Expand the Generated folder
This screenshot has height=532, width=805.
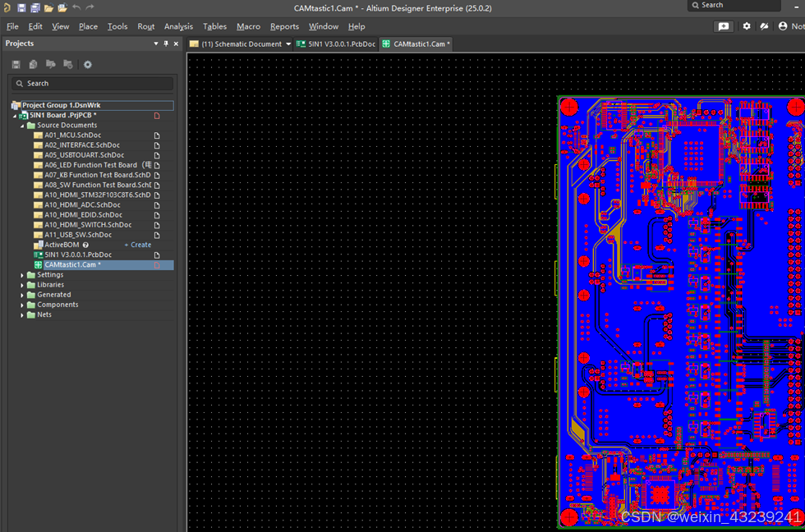pos(22,295)
